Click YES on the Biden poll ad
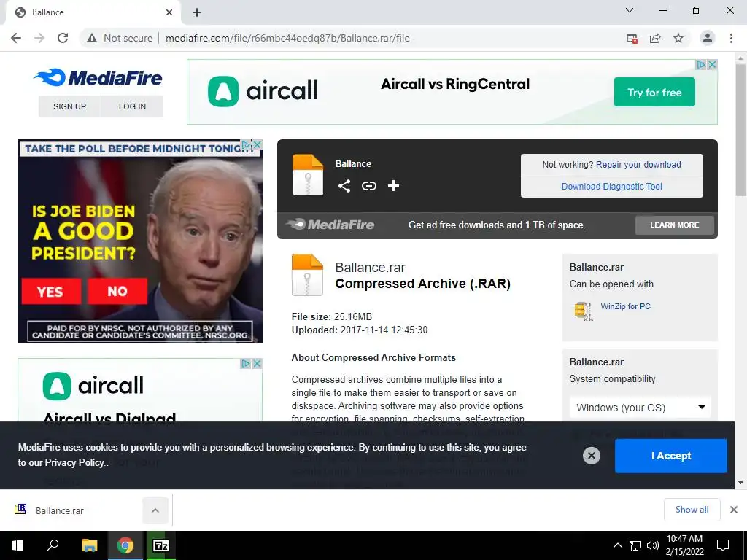This screenshot has height=560, width=747. pos(50,291)
